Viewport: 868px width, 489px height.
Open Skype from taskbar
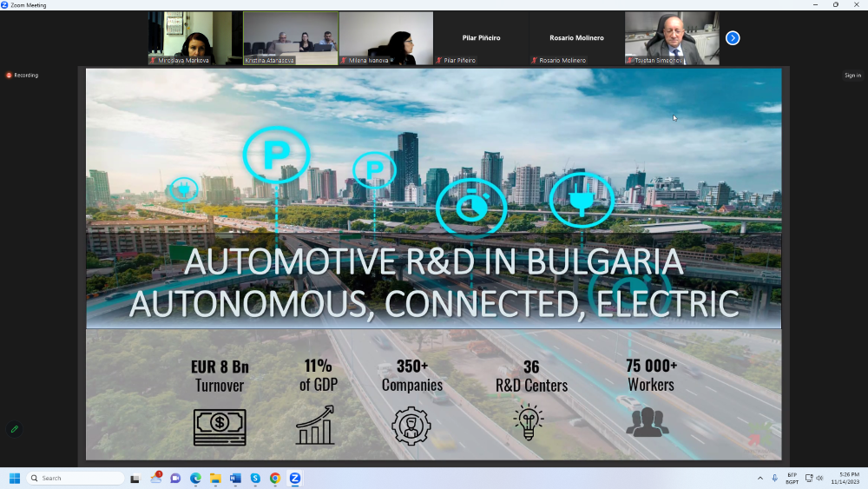(255, 479)
